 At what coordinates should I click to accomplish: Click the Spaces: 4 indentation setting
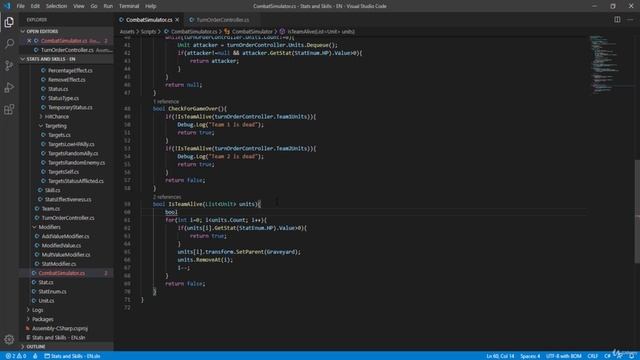pyautogui.click(x=530, y=356)
